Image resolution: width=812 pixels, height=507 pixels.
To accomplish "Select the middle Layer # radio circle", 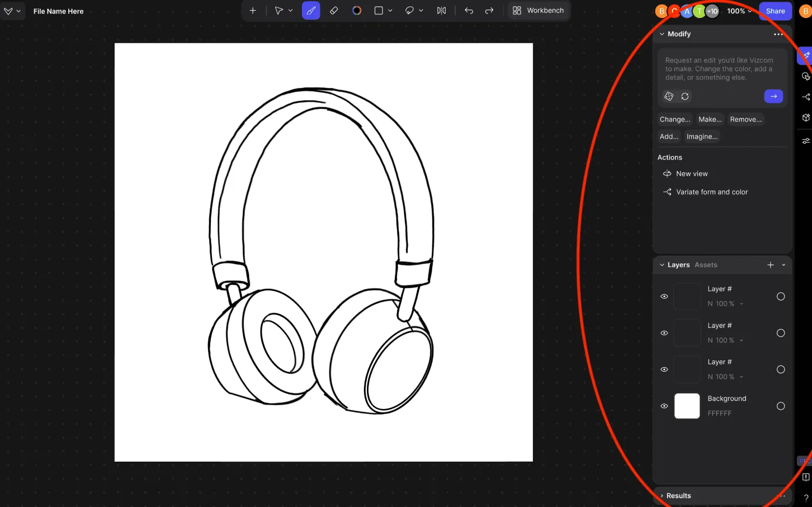I will tap(781, 333).
